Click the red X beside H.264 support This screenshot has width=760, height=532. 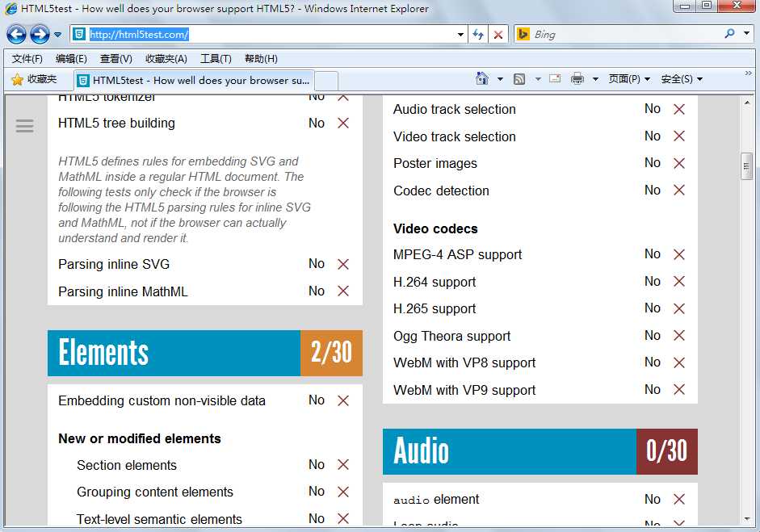click(679, 282)
